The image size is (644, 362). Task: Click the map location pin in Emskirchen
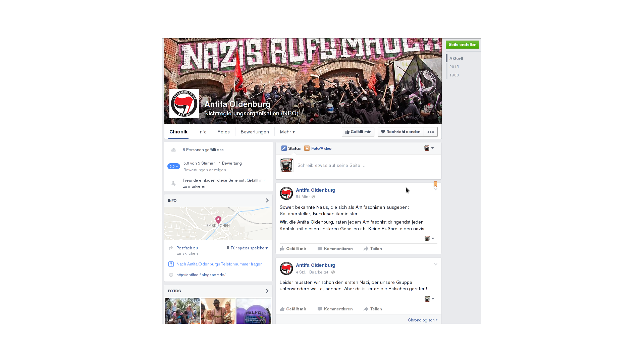(218, 220)
